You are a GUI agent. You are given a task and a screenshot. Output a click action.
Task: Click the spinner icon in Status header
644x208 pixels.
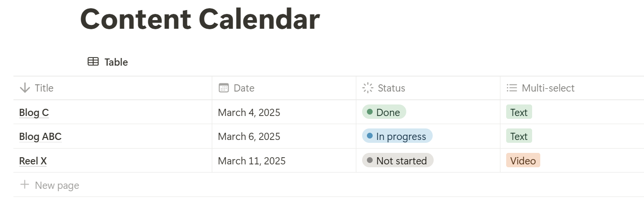[x=368, y=88]
